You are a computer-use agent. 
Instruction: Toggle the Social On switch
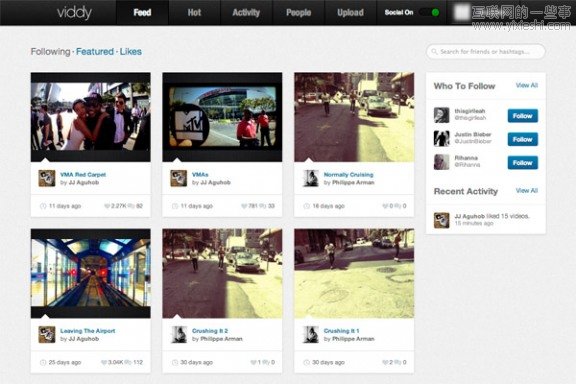pos(430,12)
